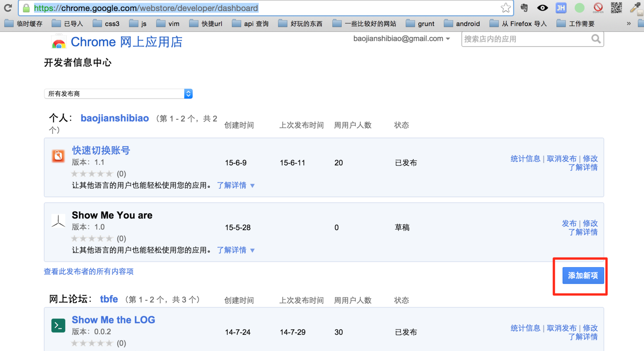Open the android bookmarks folder
This screenshot has height=351, width=644.
(x=462, y=24)
